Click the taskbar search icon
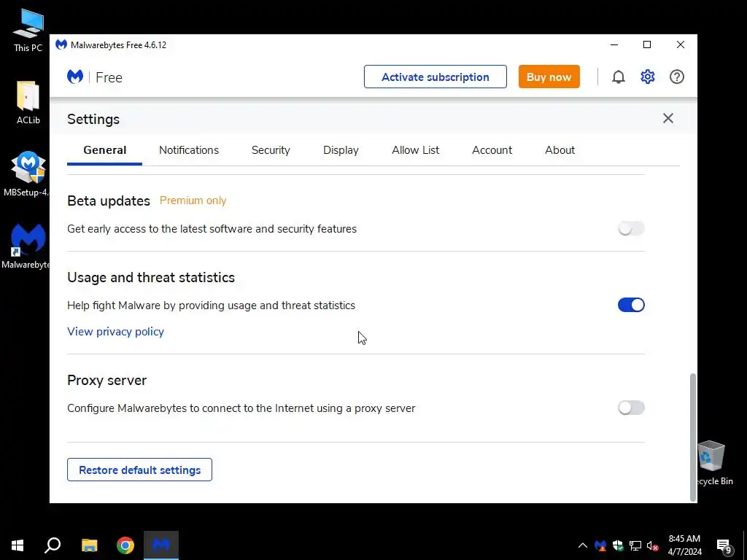747x560 pixels. click(x=53, y=545)
